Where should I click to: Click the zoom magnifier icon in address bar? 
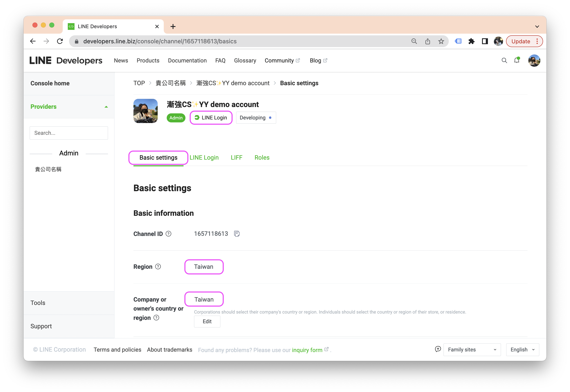(414, 41)
